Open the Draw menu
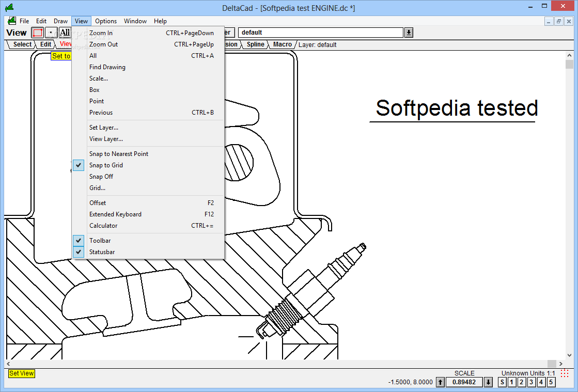 point(60,21)
